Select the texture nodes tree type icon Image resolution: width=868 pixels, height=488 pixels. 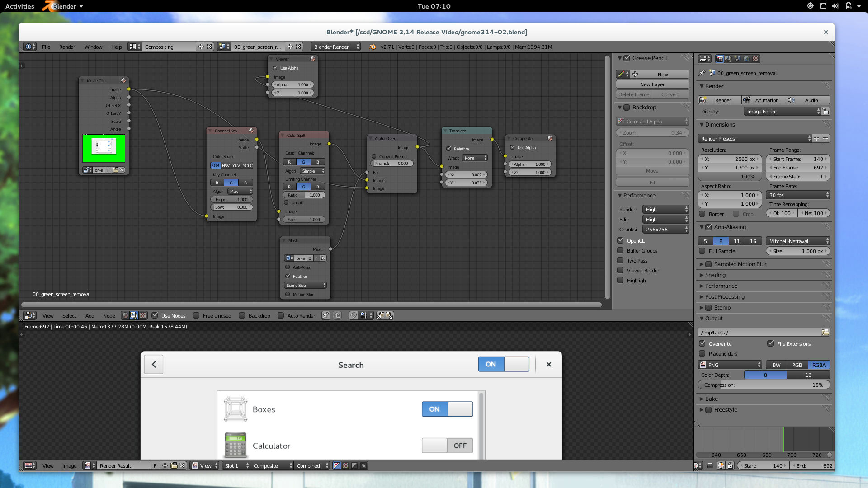[x=143, y=315]
